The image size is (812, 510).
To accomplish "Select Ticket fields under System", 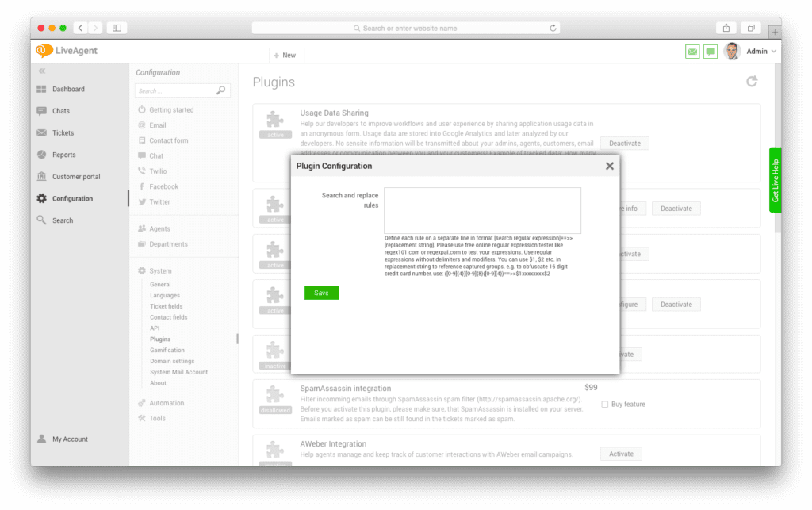I will (167, 306).
